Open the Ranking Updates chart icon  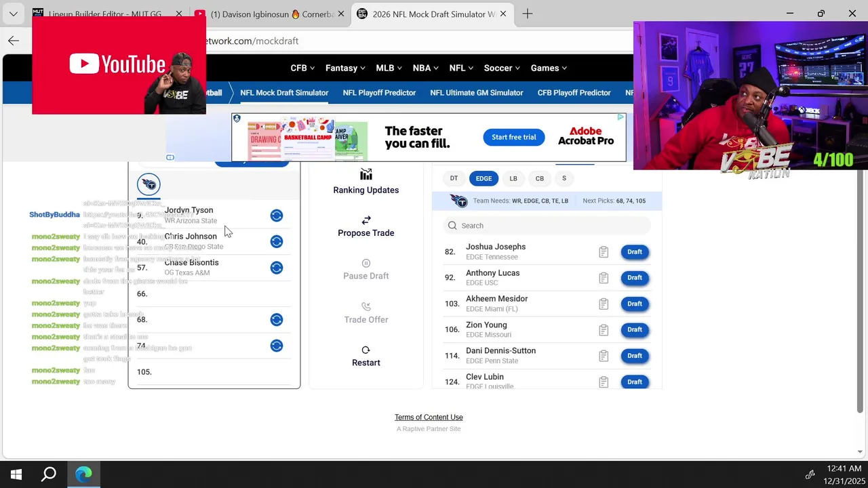pyautogui.click(x=366, y=175)
